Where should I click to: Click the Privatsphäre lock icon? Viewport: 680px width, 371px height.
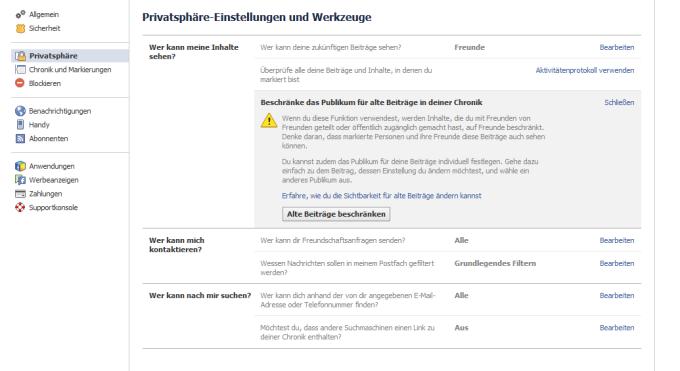(20, 56)
